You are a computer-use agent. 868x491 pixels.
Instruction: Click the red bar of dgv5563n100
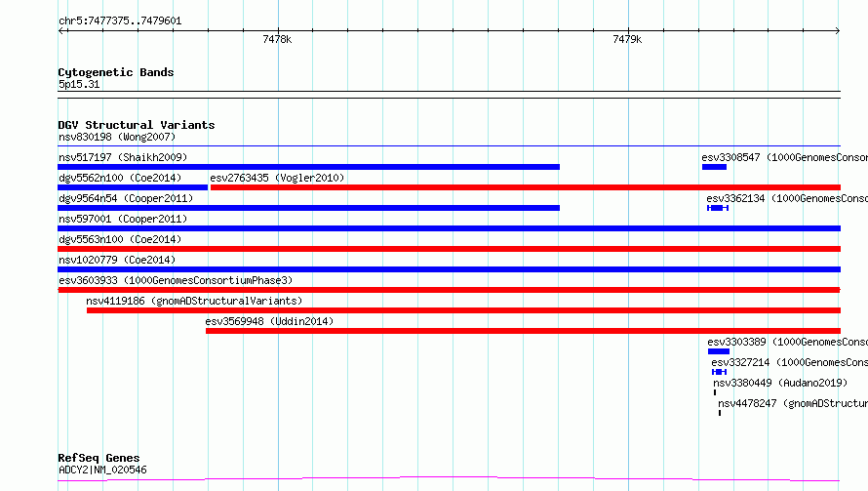point(450,249)
